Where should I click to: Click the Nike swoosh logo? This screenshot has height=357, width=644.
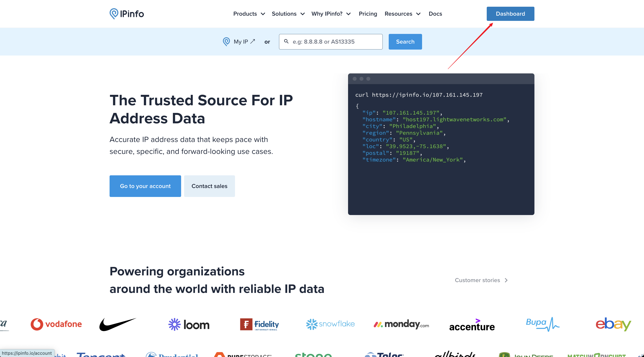click(118, 324)
